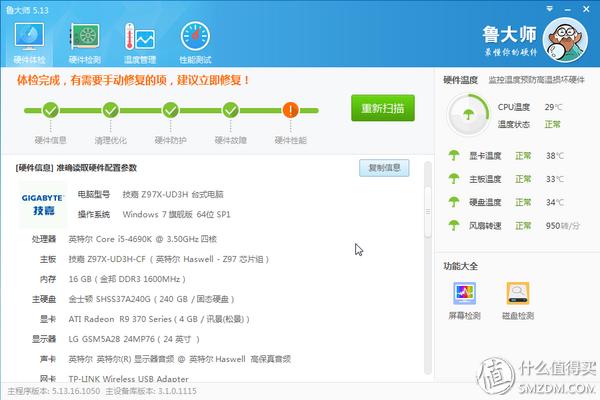Screen dimensions: 600x400
Task: Open 性能测试 performance test
Action: pos(195,43)
